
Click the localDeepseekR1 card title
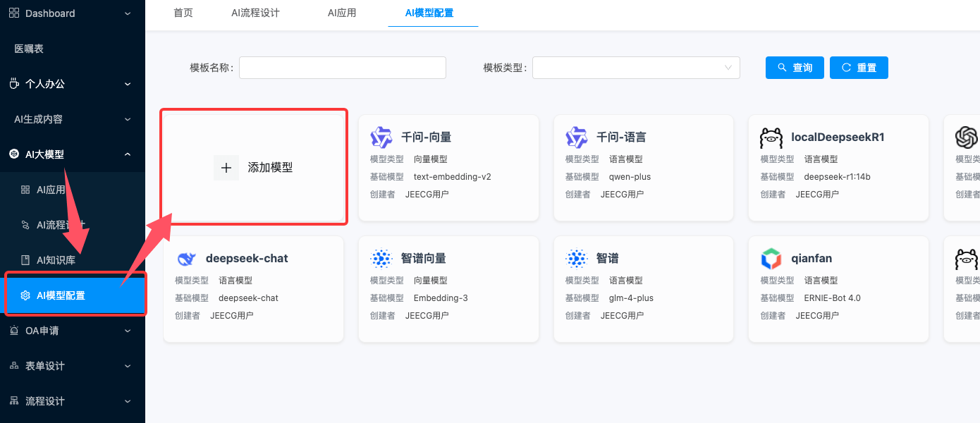coord(838,137)
